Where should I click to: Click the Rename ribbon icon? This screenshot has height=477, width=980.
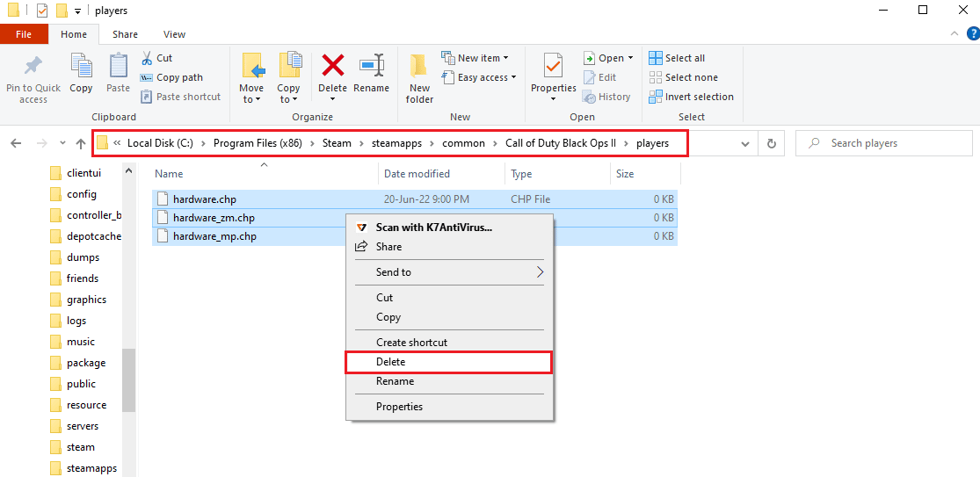(x=371, y=65)
